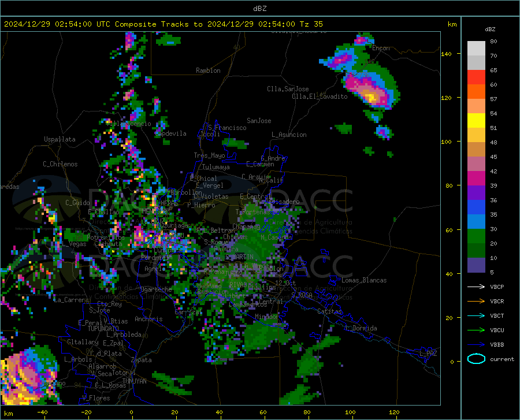The height and width of the screenshot is (420, 520).
Task: Select the red swatch below the 65 label
Action: tap(476, 77)
